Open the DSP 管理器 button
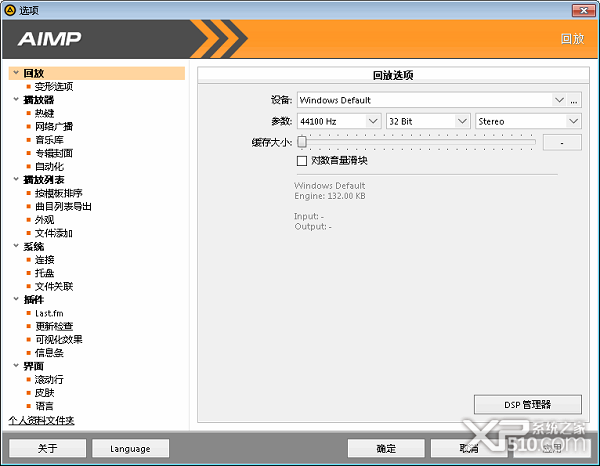600x466 pixels. coord(528,404)
